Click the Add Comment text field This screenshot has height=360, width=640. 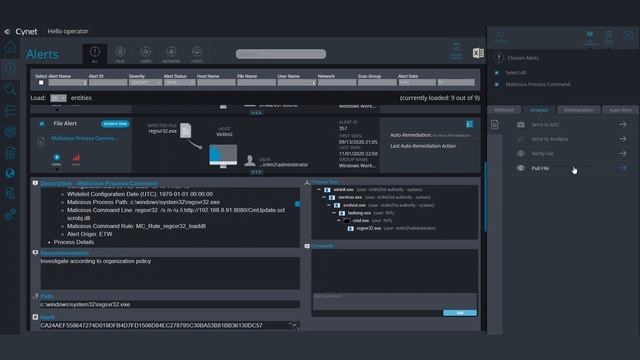394,301
